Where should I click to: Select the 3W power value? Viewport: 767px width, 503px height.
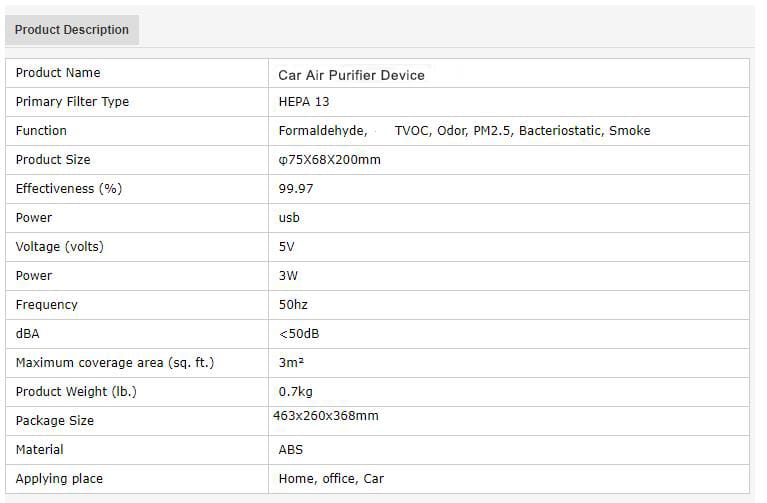point(288,275)
